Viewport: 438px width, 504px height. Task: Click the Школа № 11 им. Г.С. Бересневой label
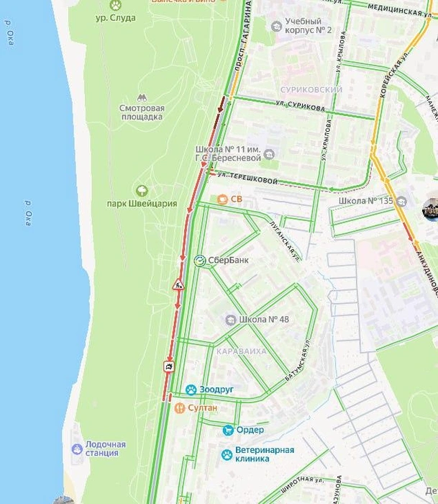click(x=228, y=154)
